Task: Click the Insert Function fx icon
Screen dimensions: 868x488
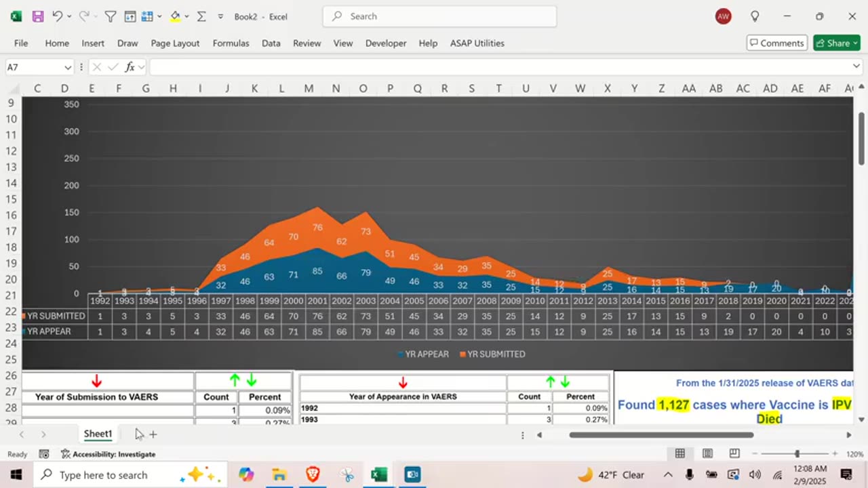Action: (x=130, y=67)
